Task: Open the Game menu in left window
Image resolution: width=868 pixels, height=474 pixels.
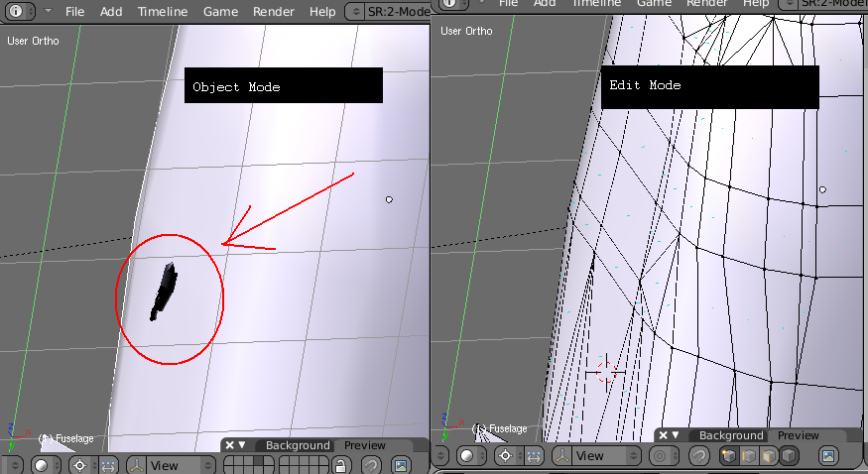Action: pyautogui.click(x=220, y=12)
